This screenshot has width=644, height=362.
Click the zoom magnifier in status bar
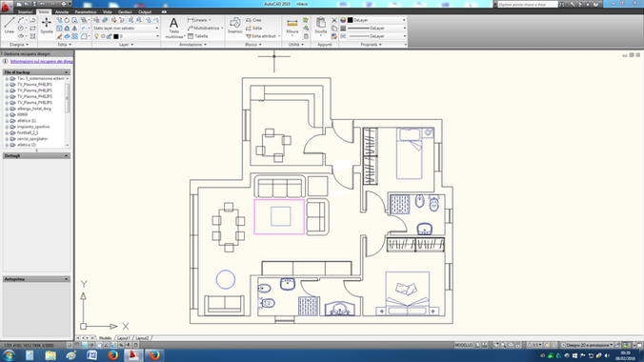tap(503, 345)
